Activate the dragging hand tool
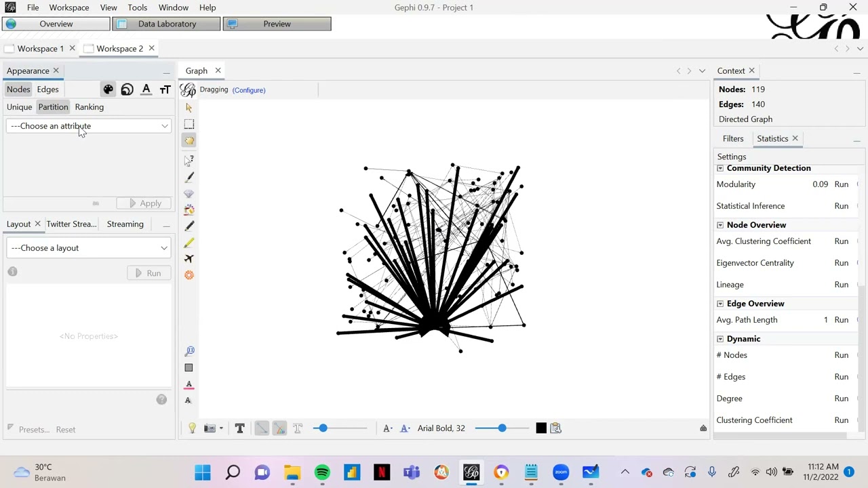868x488 pixels. point(189,140)
